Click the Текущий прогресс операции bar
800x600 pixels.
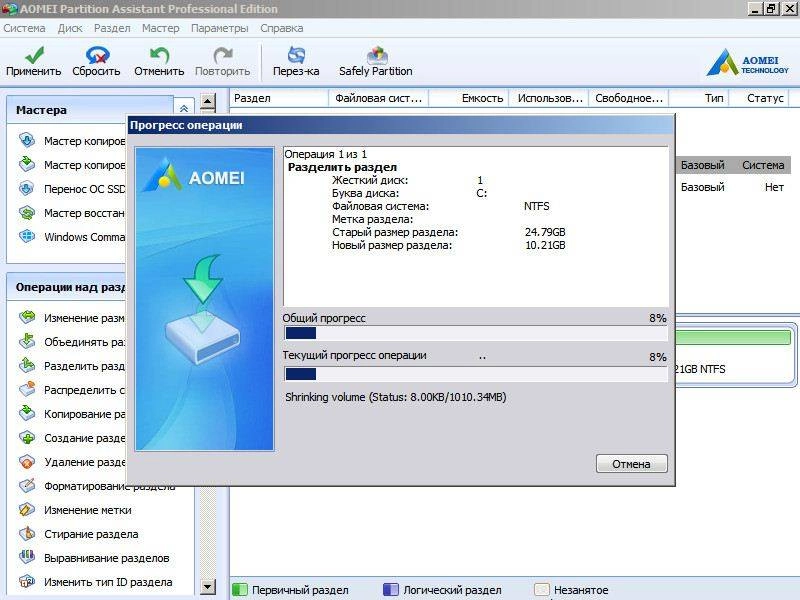click(476, 374)
